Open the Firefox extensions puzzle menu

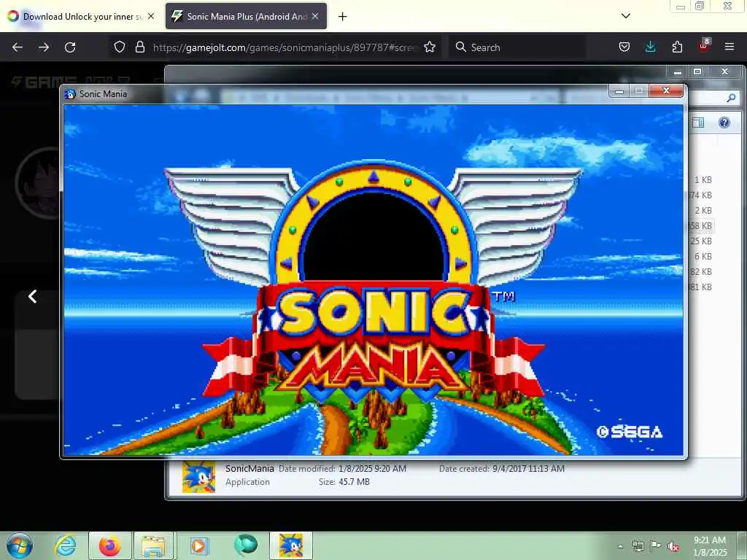pyautogui.click(x=677, y=47)
